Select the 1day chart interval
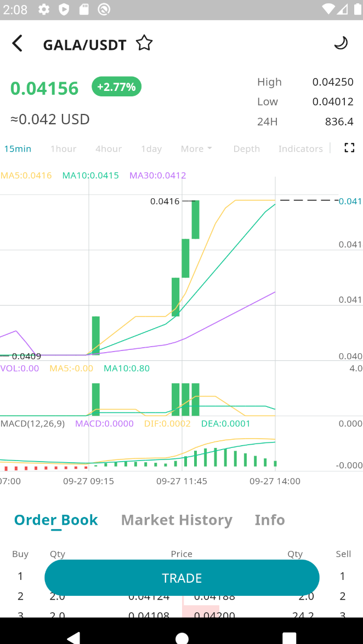Image resolution: width=363 pixels, height=644 pixels. pos(151,149)
